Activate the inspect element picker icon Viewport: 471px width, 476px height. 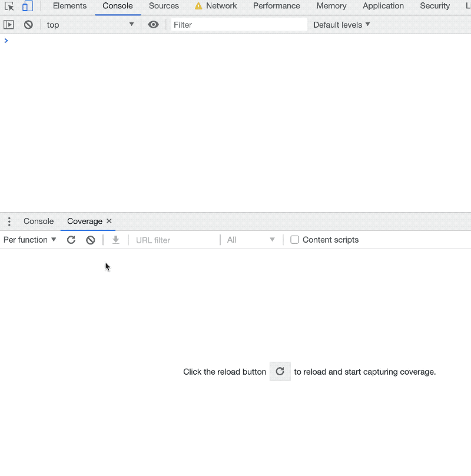click(9, 6)
